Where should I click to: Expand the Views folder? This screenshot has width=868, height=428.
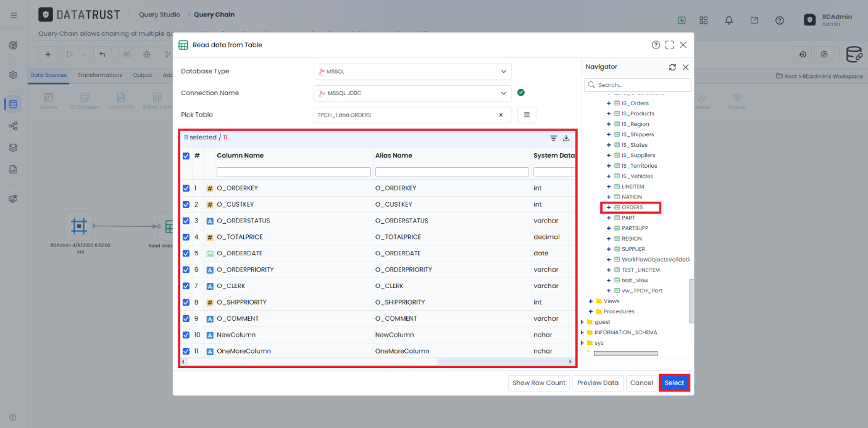pyautogui.click(x=591, y=301)
